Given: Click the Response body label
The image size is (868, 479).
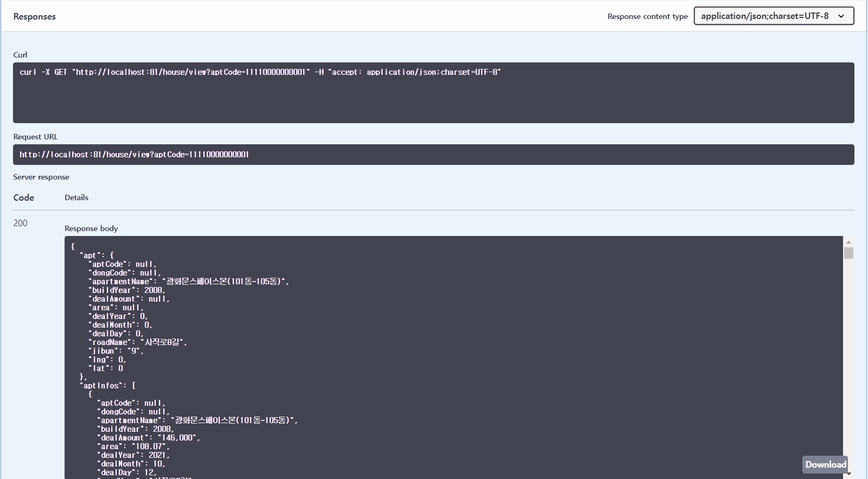Looking at the screenshot, I should (x=91, y=228).
